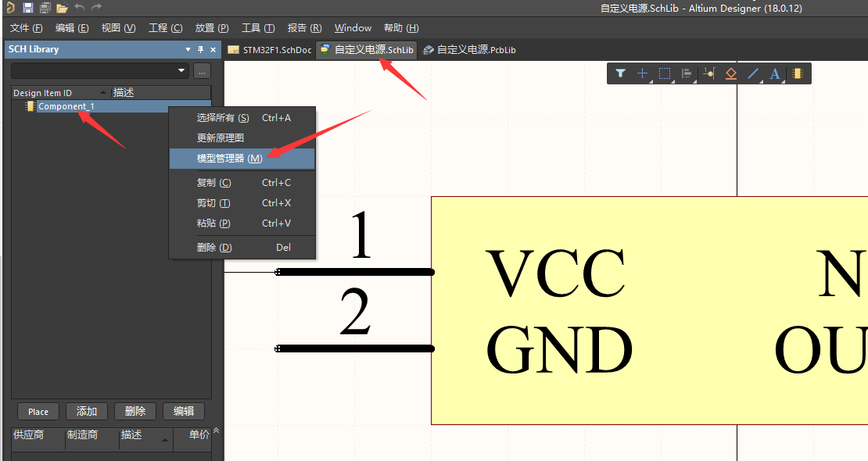Select the IEEE symbol diamond tool
Image resolution: width=868 pixels, height=461 pixels.
[x=730, y=73]
